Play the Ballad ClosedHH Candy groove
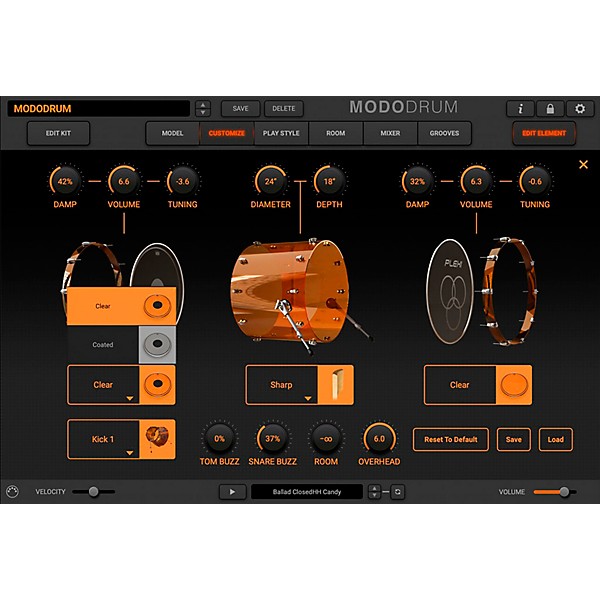Screen dimensions: 600x600 click(x=232, y=492)
